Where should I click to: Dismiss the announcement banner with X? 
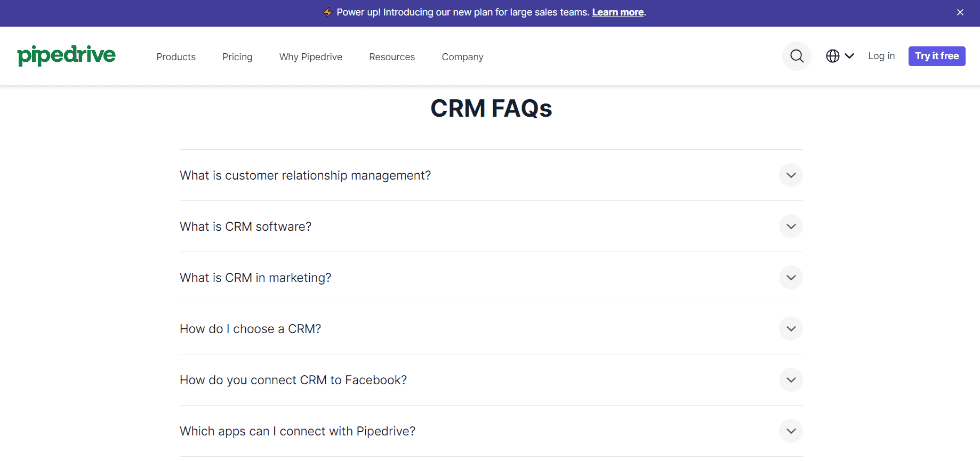point(960,12)
